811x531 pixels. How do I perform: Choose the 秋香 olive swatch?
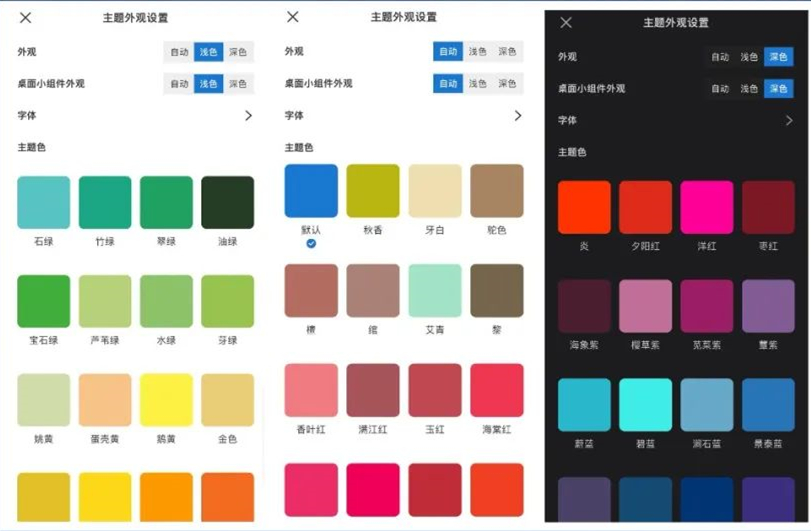pyautogui.click(x=373, y=191)
